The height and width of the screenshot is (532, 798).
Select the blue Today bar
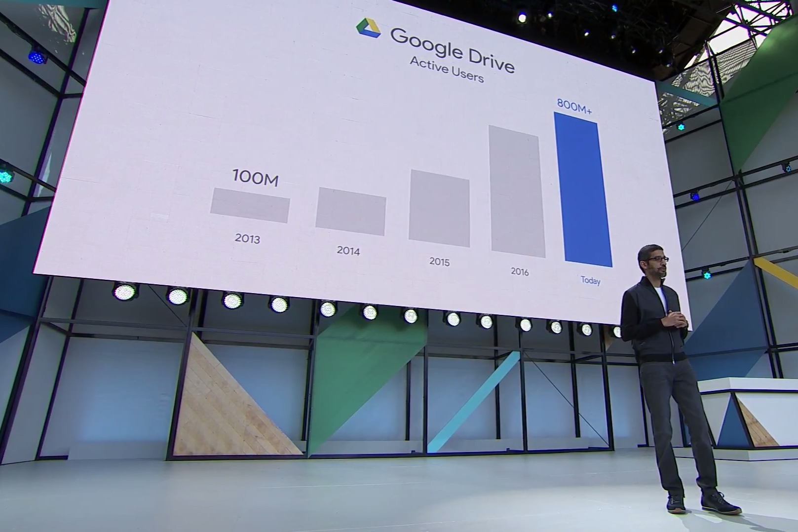click(x=583, y=190)
